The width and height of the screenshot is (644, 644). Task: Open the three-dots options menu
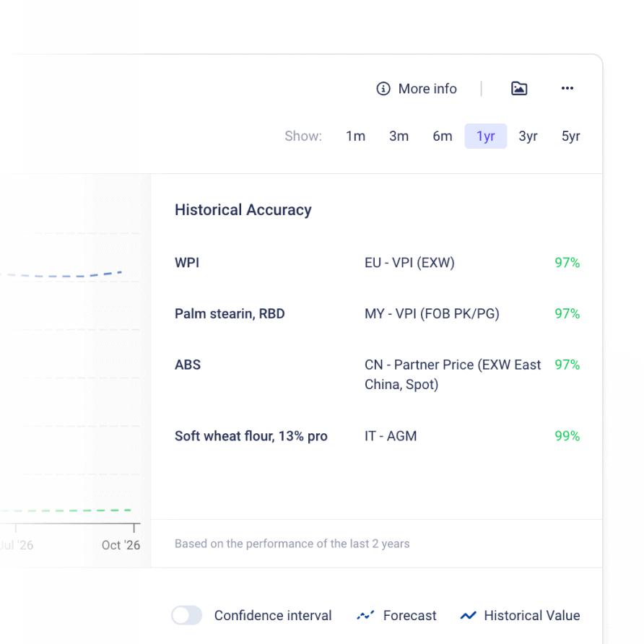[567, 89]
